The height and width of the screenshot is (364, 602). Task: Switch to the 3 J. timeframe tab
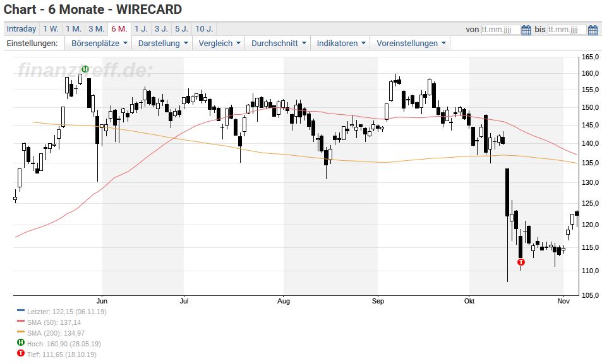(x=161, y=29)
